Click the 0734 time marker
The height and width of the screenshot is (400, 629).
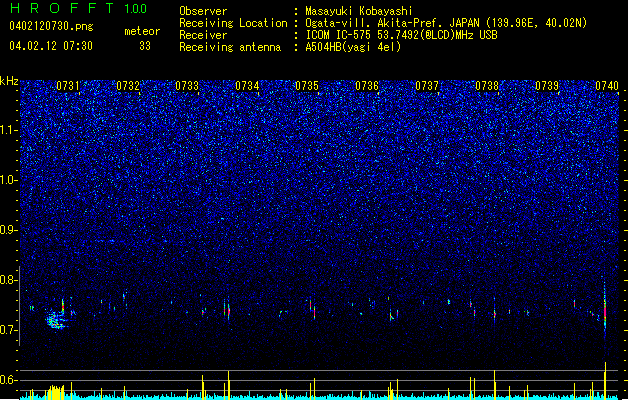(247, 86)
